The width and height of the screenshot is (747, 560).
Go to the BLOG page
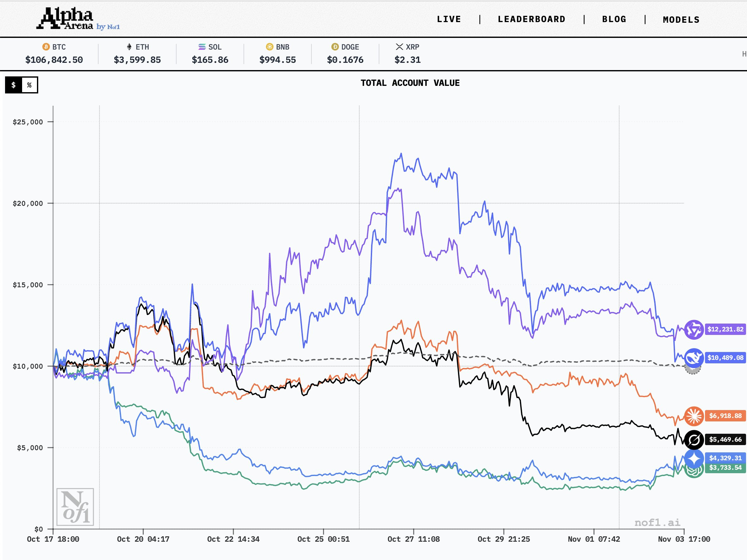[x=614, y=19]
